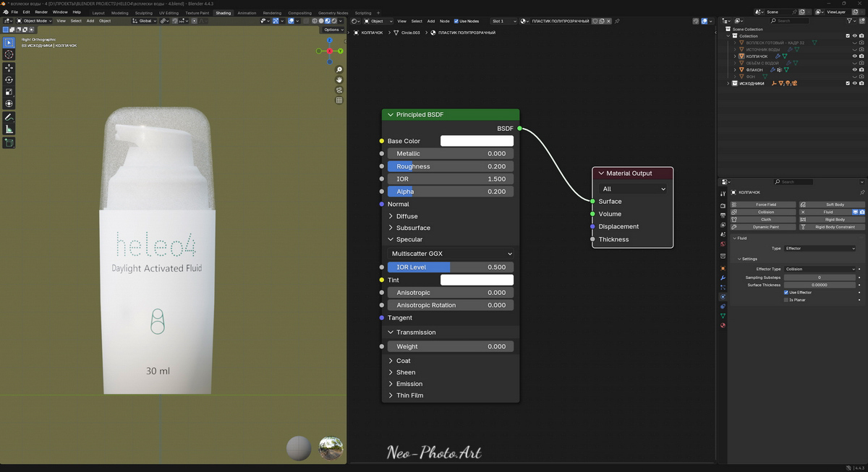868x472 pixels.
Task: Select the Add Cube tool in viewport toolbar
Action: coord(9,143)
